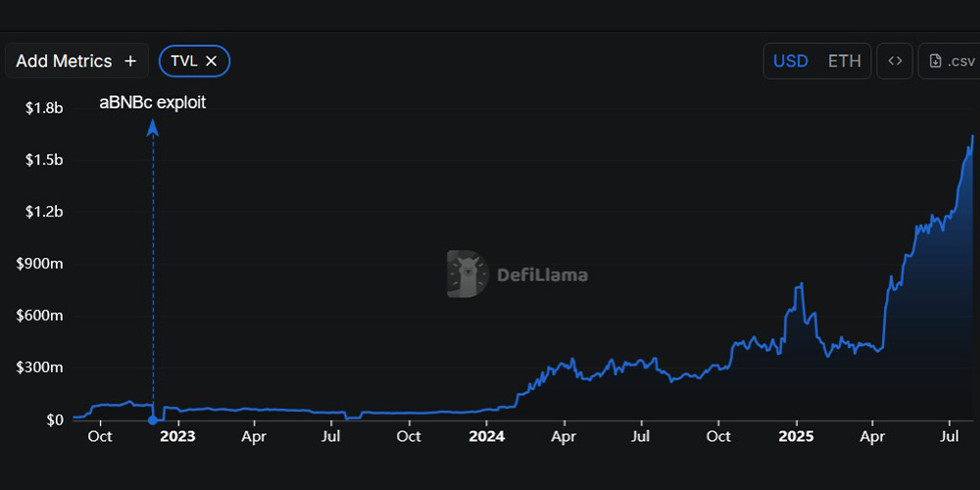Click the exploit event dot on the x-axis
The width and height of the screenshot is (980, 490).
pyautogui.click(x=152, y=420)
